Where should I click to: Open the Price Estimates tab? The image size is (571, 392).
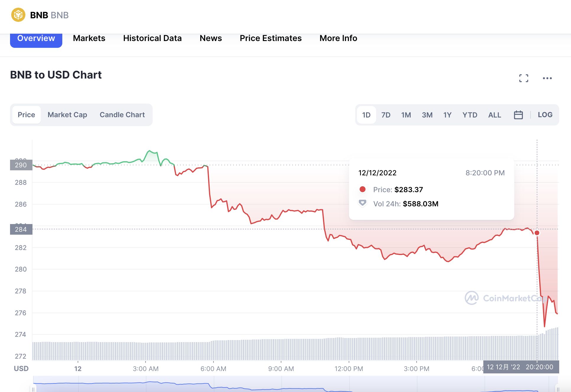coord(270,38)
